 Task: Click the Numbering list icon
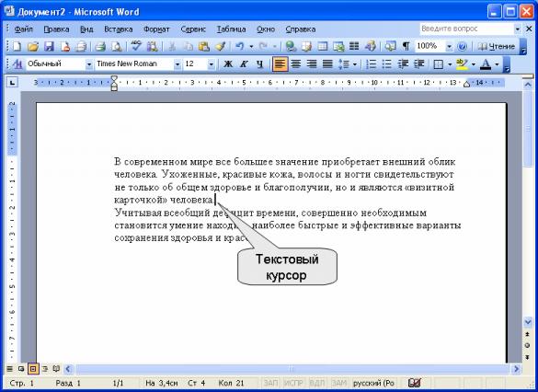[372, 64]
